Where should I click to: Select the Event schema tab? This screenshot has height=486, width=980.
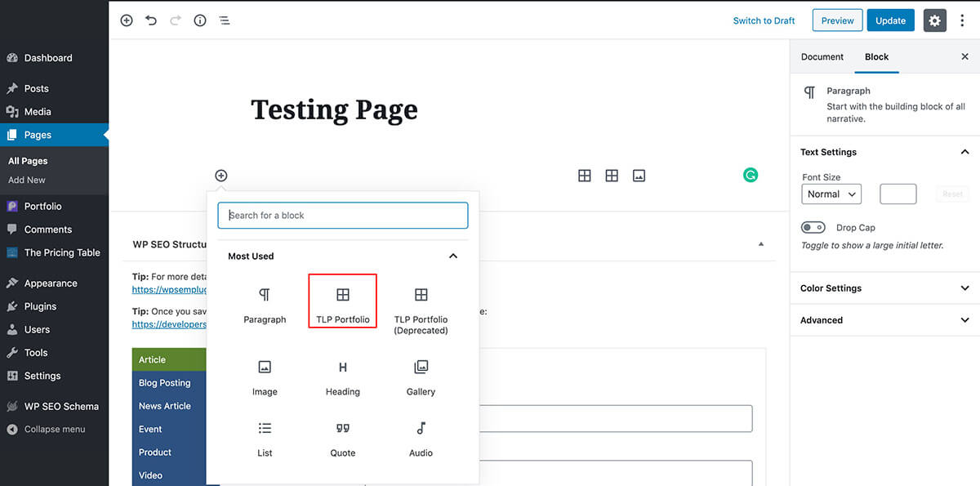169,429
